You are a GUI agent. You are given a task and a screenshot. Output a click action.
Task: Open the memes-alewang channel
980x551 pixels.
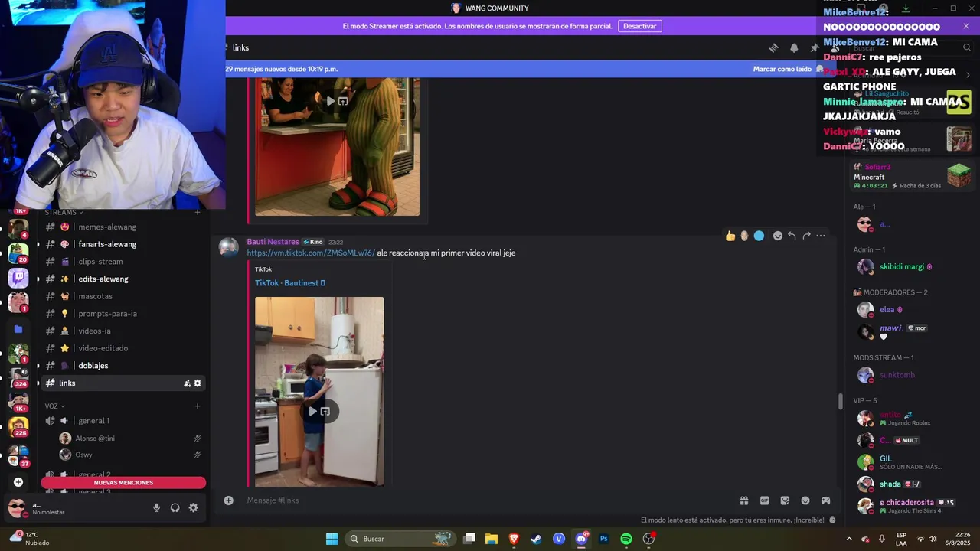click(123, 227)
